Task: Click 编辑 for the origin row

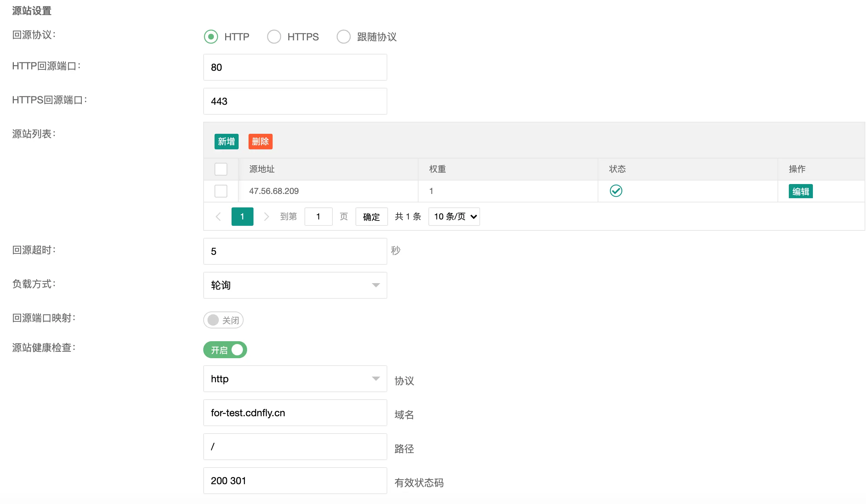Action: (x=801, y=191)
